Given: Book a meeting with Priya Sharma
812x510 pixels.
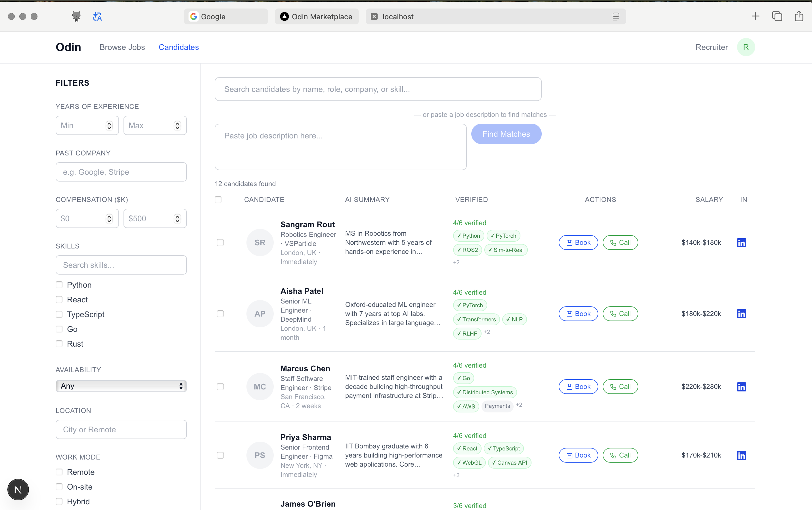Looking at the screenshot, I should click(x=578, y=456).
